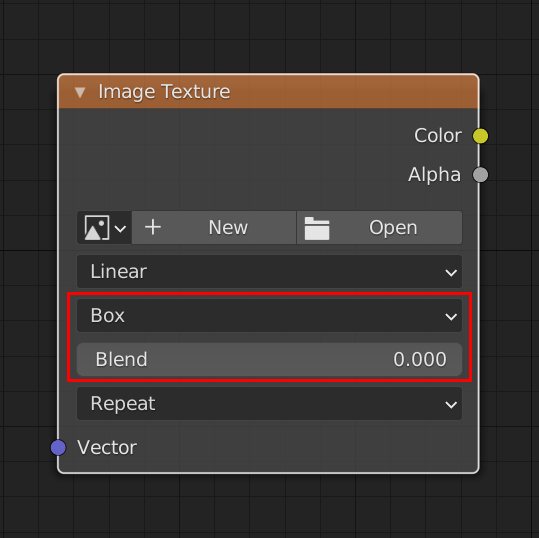Click the Color output label
539x538 pixels.
[x=438, y=135]
